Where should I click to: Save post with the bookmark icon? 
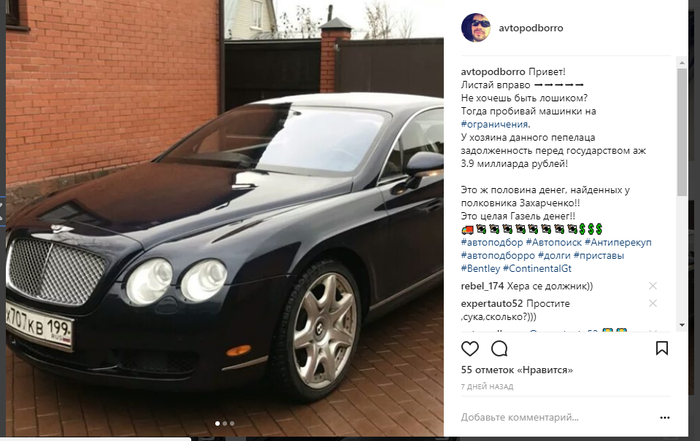[662, 348]
